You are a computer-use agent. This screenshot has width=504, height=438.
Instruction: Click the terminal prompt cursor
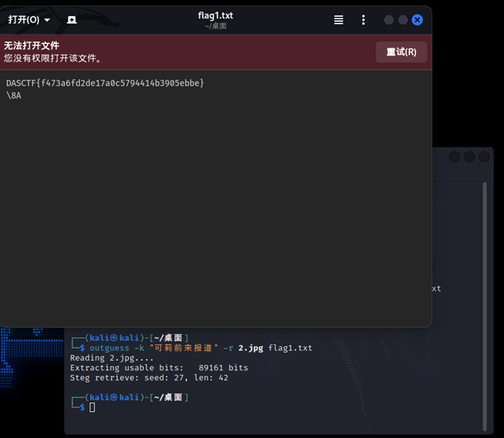point(92,407)
